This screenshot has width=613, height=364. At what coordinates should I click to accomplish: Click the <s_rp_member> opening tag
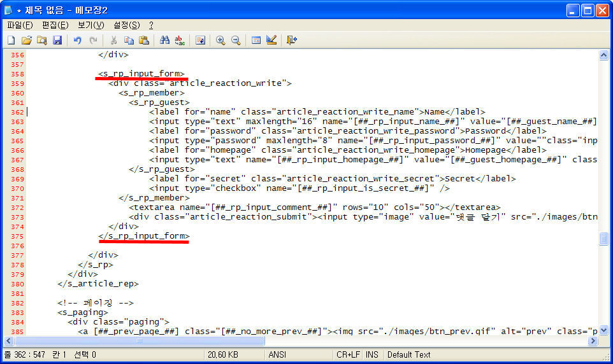pos(151,92)
